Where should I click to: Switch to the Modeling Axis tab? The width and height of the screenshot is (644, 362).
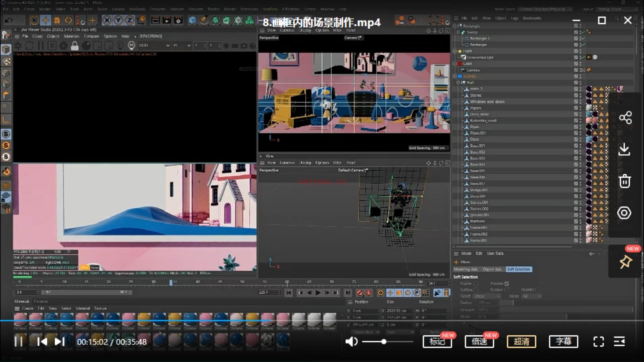[x=466, y=269]
